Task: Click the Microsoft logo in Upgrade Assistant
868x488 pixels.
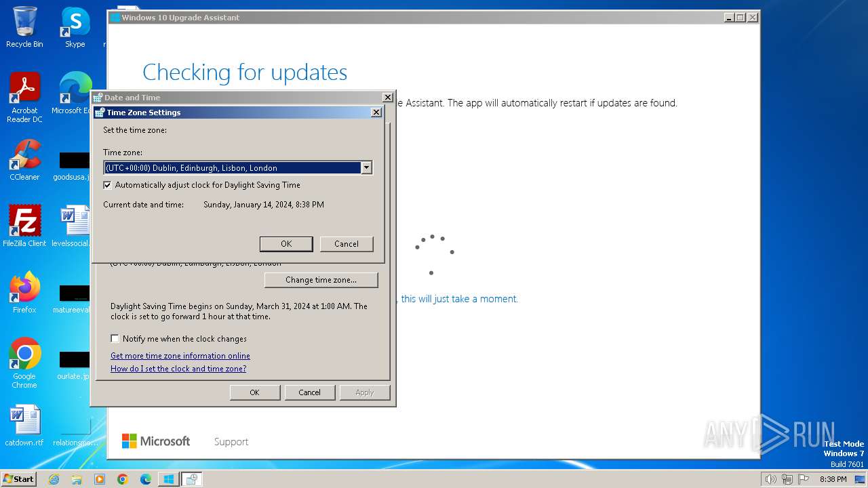Action: (156, 441)
